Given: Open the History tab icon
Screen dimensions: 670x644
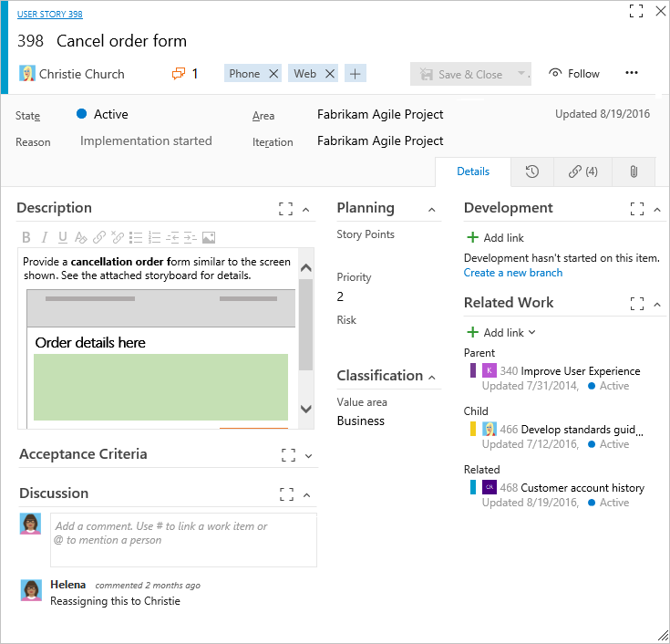Looking at the screenshot, I should 532,171.
